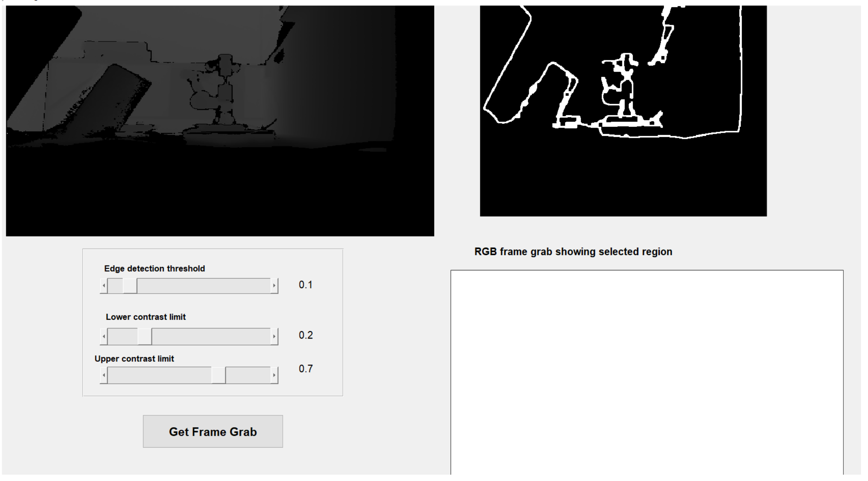Click right arrow of Edge detection threshold slider
The image size is (868, 481).
click(274, 286)
